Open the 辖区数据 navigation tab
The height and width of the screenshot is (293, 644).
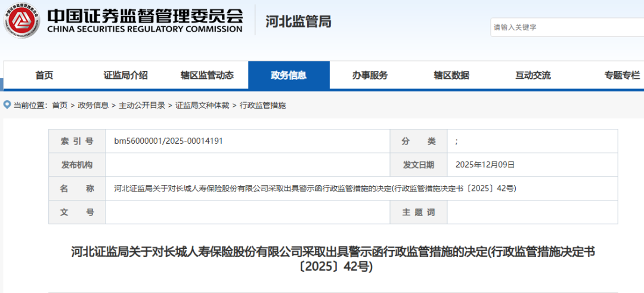click(451, 75)
